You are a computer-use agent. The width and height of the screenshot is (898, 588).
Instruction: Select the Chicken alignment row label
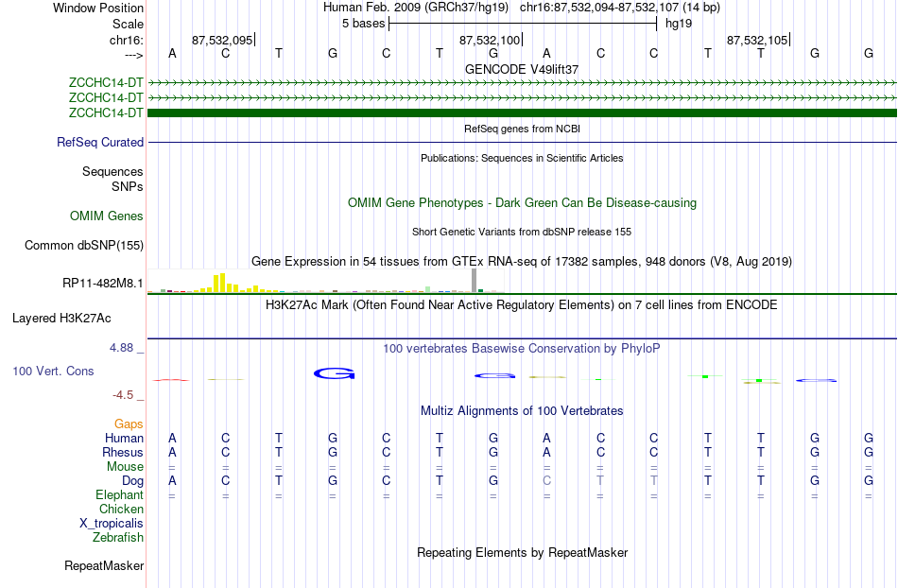pos(121,509)
